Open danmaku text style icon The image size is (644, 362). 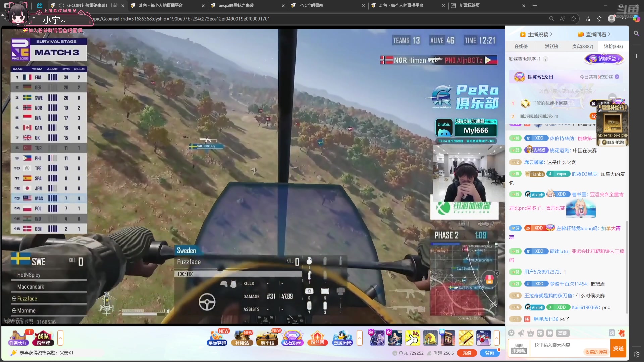point(530,333)
